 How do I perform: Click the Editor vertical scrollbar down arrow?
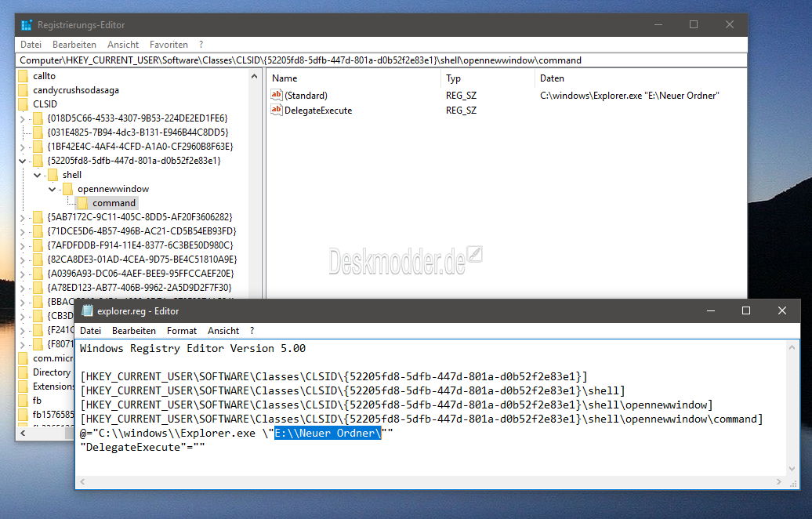click(792, 469)
